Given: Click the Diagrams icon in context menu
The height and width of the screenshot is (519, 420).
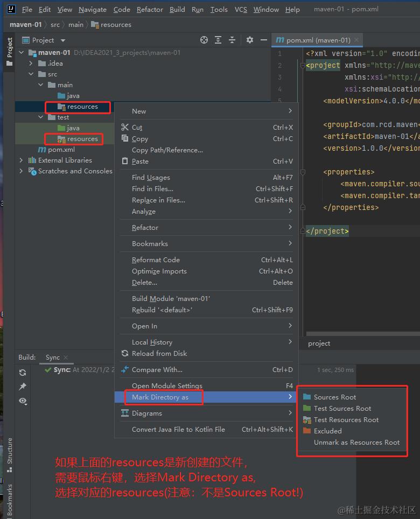Looking at the screenshot, I should point(125,413).
